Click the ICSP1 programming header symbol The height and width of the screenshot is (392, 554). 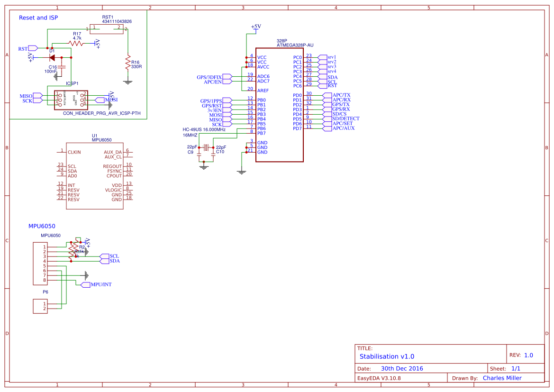pyautogui.click(x=71, y=99)
